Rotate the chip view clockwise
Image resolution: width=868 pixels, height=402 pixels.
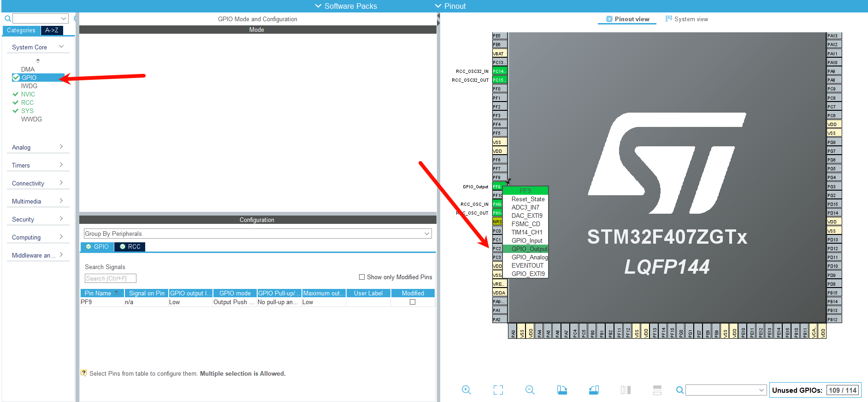tap(562, 390)
